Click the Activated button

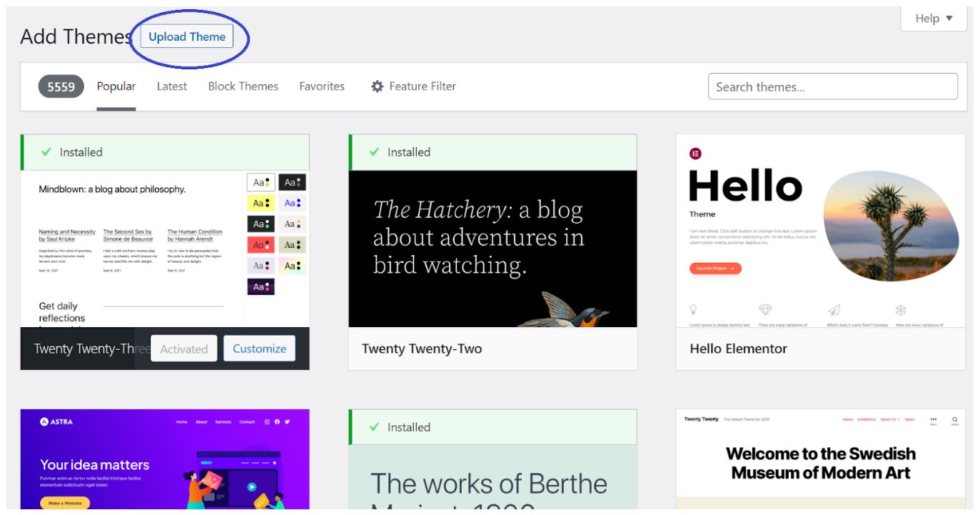[x=184, y=349]
